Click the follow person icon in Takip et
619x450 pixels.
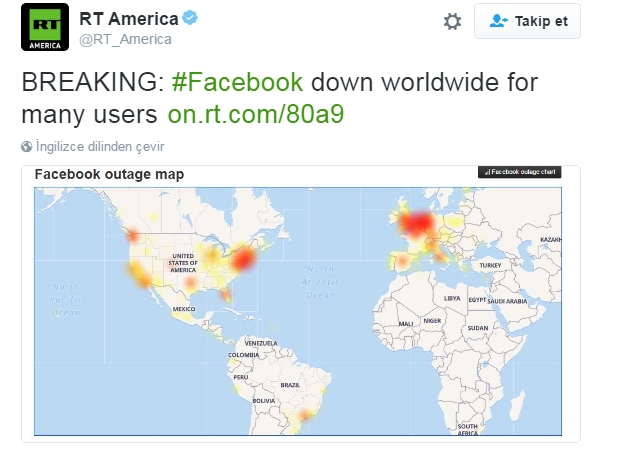coord(498,21)
